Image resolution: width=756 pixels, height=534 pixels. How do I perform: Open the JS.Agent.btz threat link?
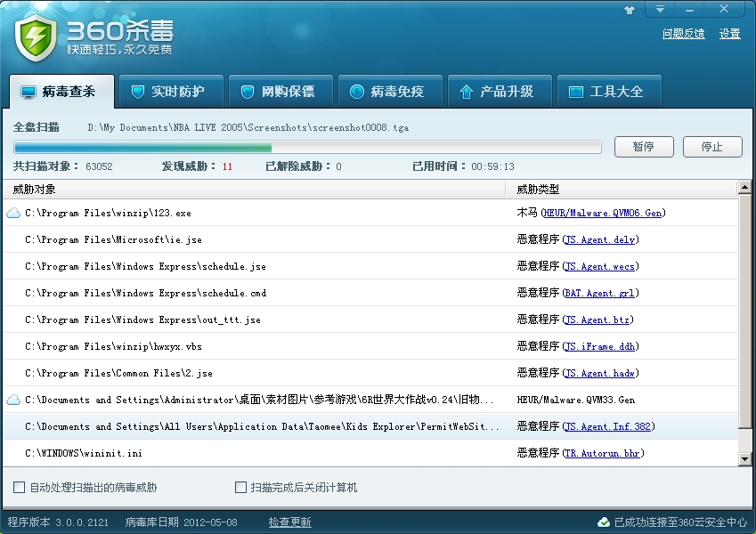tap(597, 320)
